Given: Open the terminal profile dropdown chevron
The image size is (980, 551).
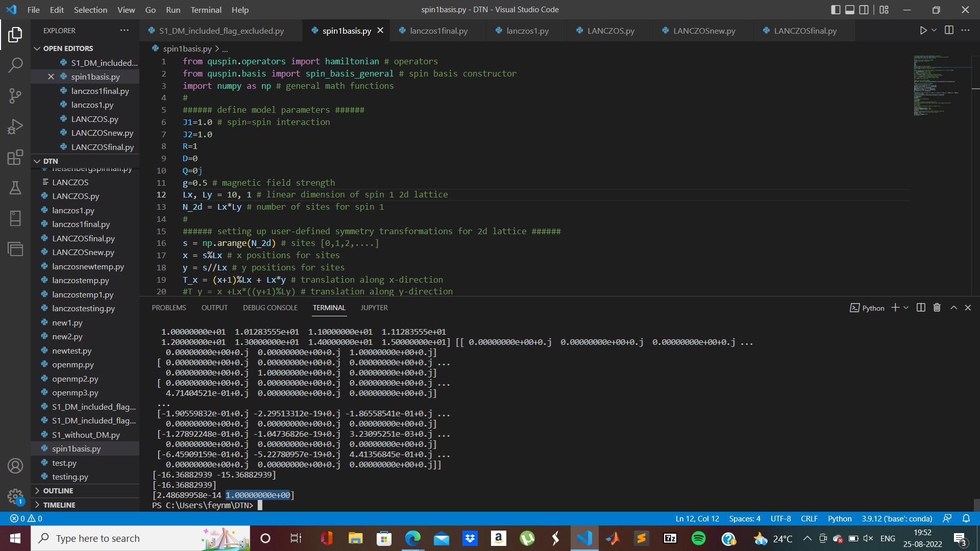Looking at the screenshot, I should 906,307.
